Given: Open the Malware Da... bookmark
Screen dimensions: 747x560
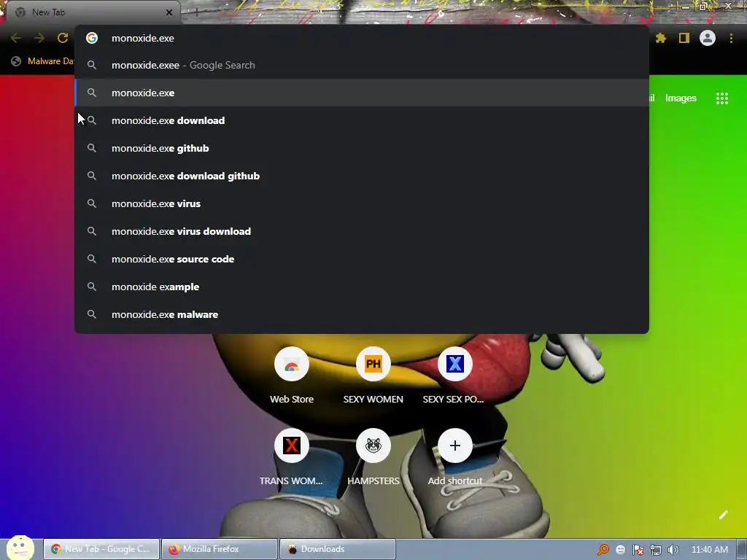Looking at the screenshot, I should coord(43,61).
